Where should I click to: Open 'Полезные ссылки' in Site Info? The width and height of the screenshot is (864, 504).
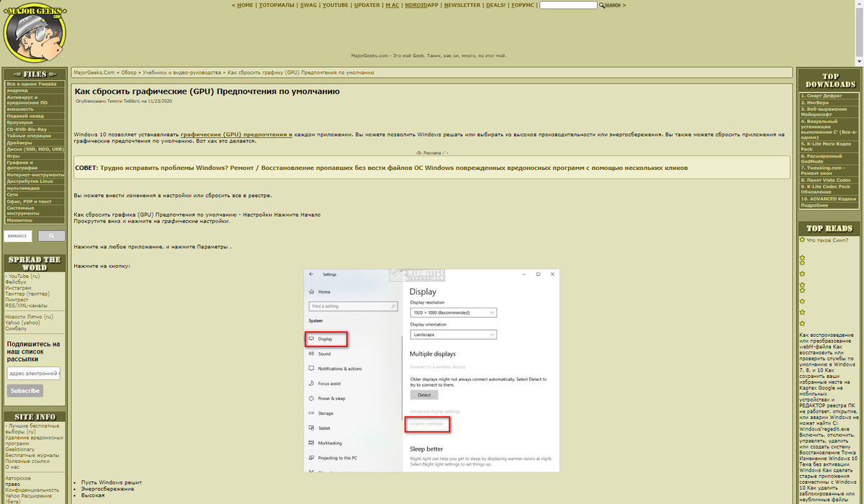coord(27,461)
